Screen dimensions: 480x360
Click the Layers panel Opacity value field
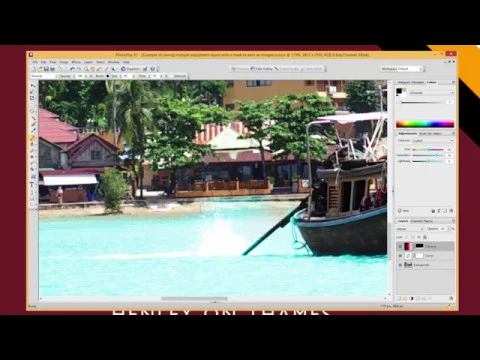(442, 229)
